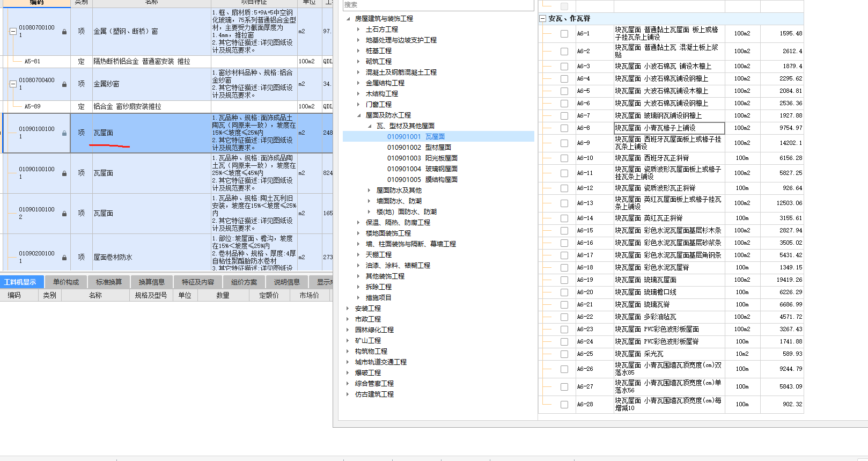
Task: Switch to 换算信息 tab
Action: [x=152, y=282]
